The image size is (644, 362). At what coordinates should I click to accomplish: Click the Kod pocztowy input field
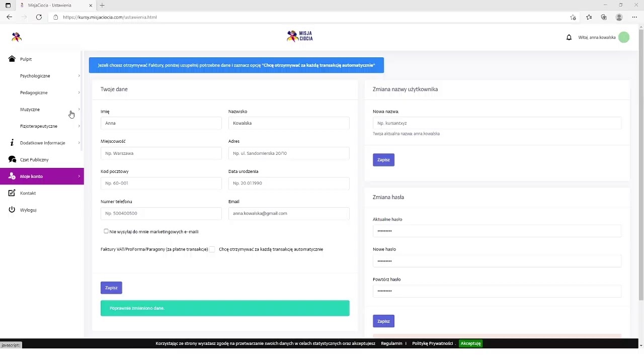[x=161, y=183]
